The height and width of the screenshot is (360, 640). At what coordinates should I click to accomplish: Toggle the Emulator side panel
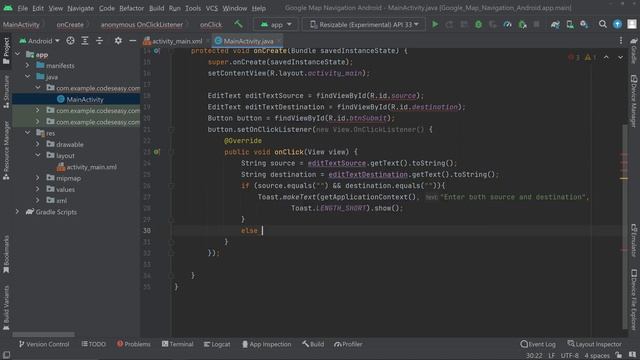tap(634, 240)
